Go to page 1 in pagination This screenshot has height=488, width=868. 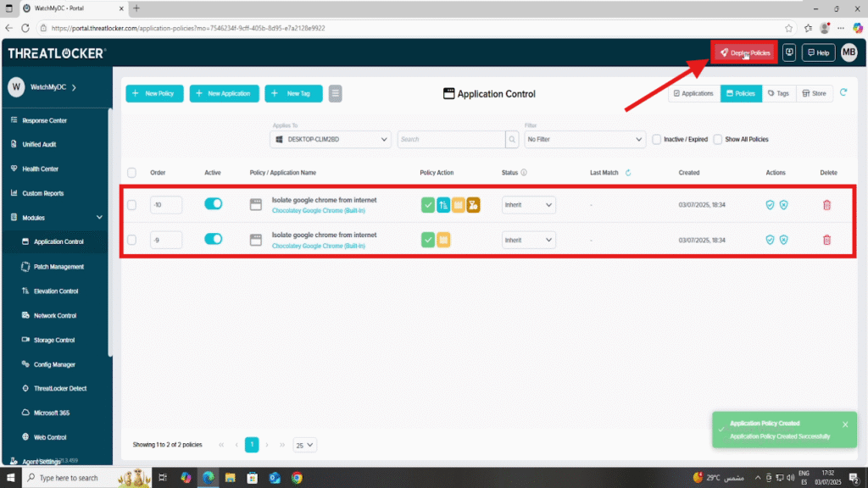click(x=252, y=445)
